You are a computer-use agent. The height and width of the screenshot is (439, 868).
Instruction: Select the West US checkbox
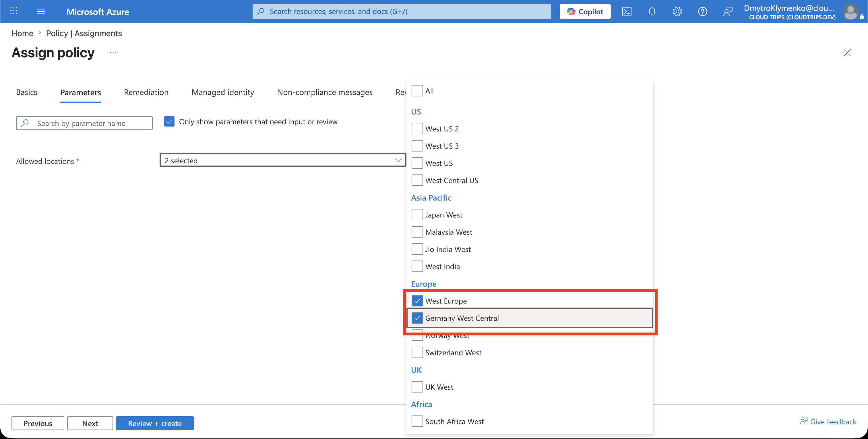coord(417,163)
